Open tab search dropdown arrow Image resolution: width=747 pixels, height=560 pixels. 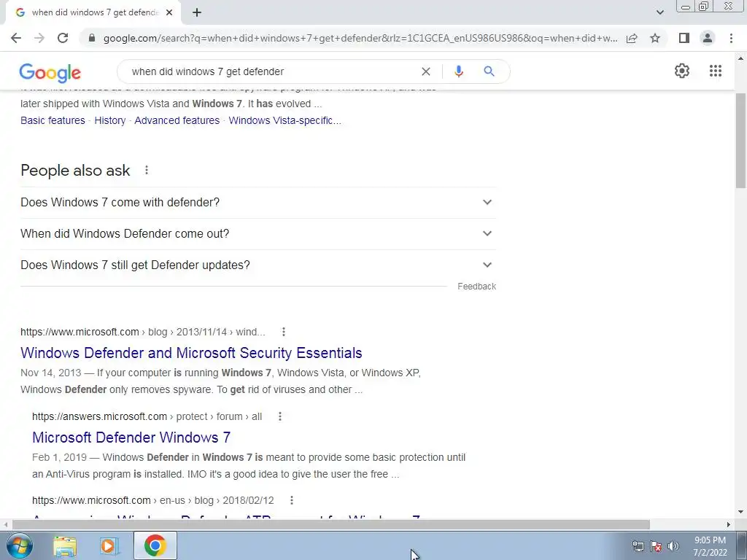(x=659, y=12)
